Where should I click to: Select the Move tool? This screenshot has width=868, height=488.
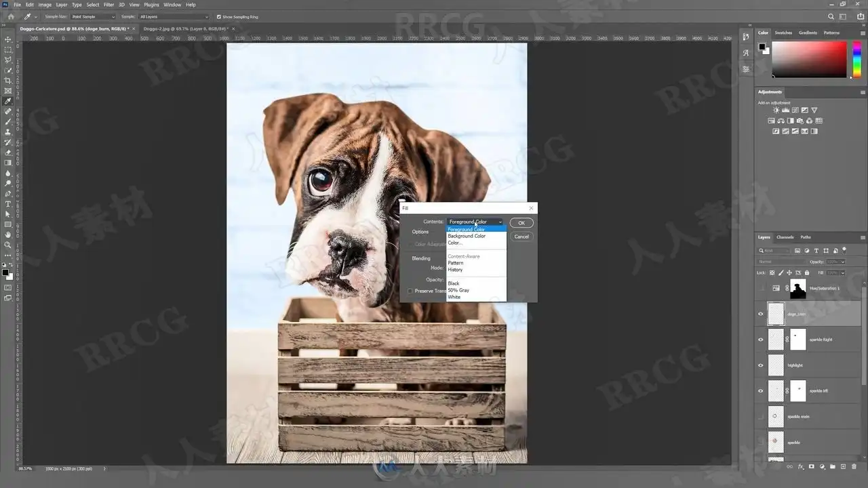point(8,39)
